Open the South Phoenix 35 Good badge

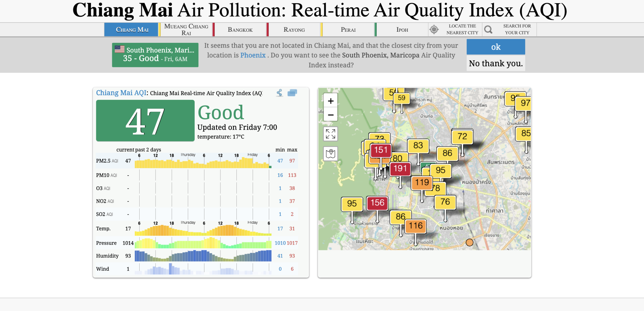155,55
